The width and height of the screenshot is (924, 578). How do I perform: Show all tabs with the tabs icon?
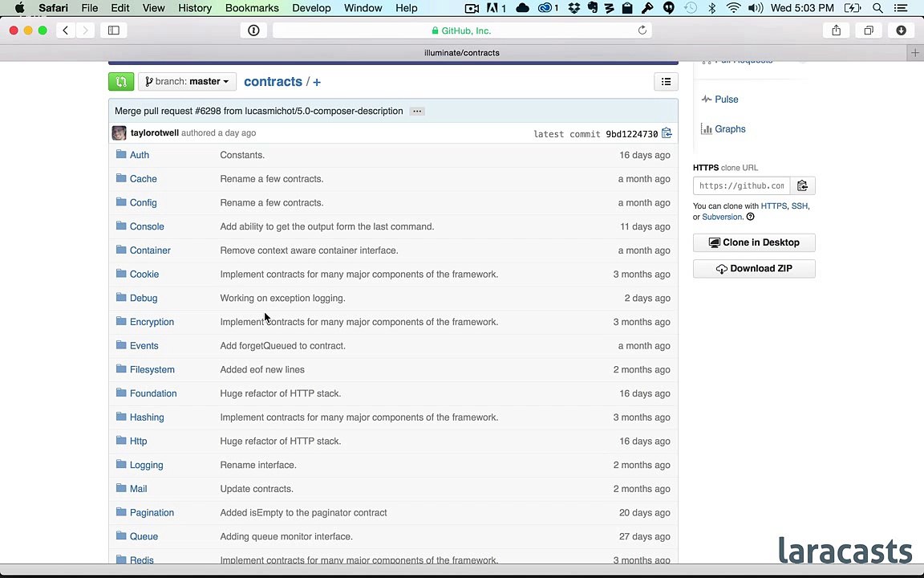(869, 31)
